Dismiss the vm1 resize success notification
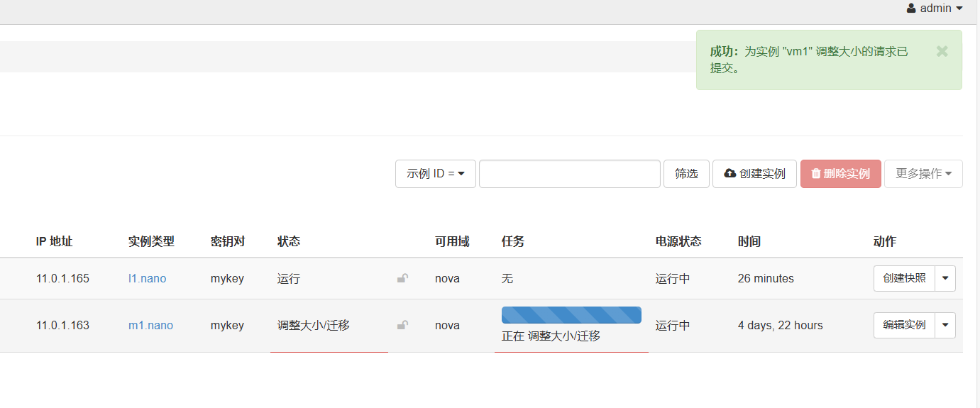 pyautogui.click(x=942, y=51)
